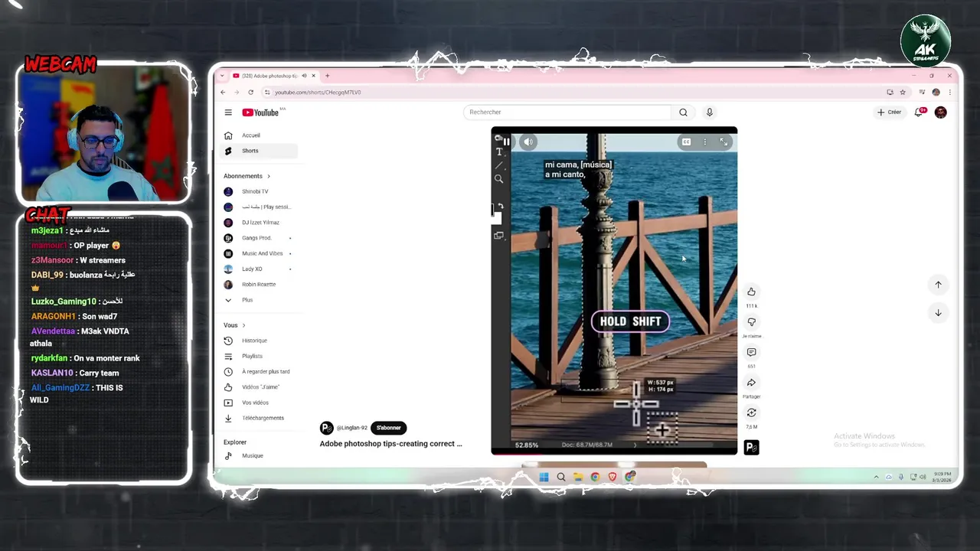Open the comments on the Short
This screenshot has width=980, height=551.
click(751, 352)
